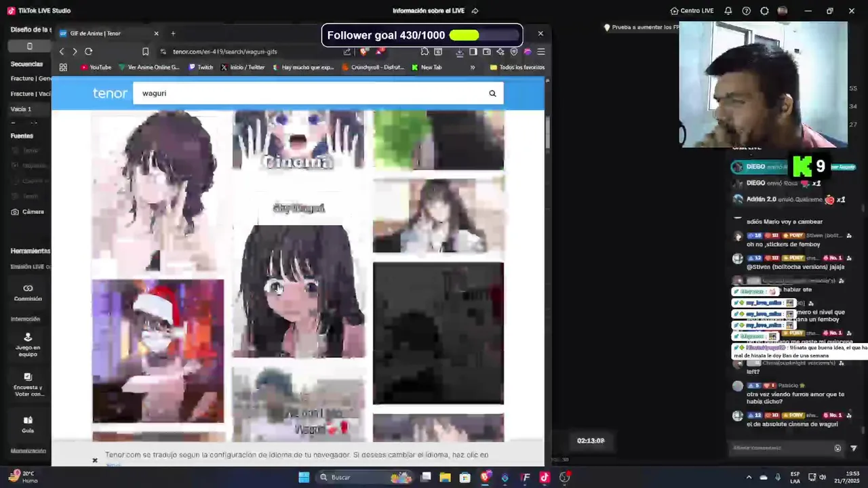
Task: Open a new browser tab
Action: click(x=173, y=33)
